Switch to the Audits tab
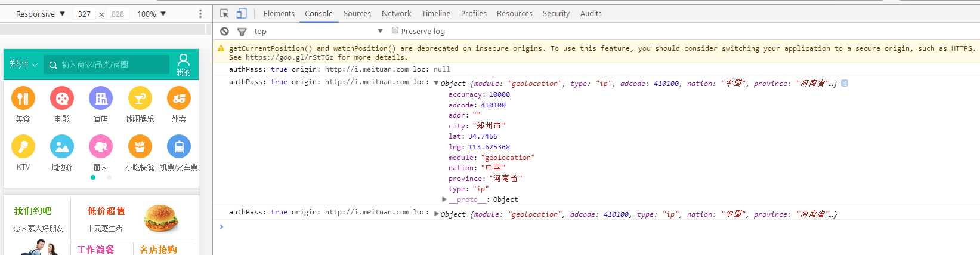 591,13
